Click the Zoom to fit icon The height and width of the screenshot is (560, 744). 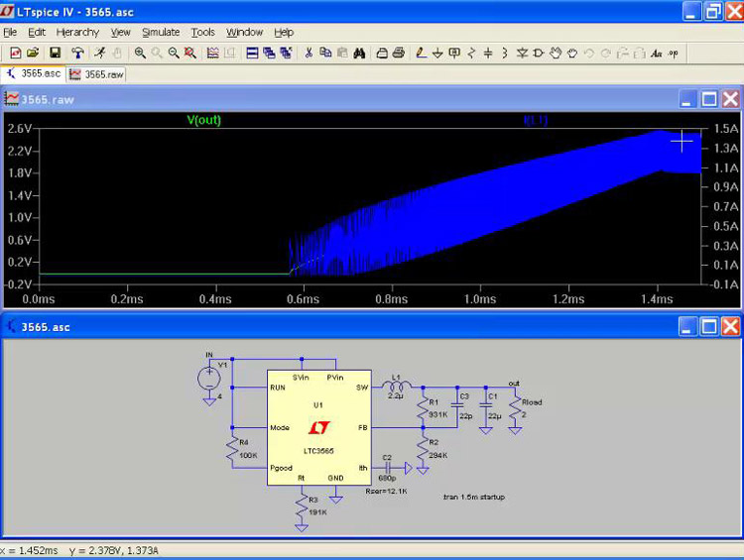tap(190, 54)
